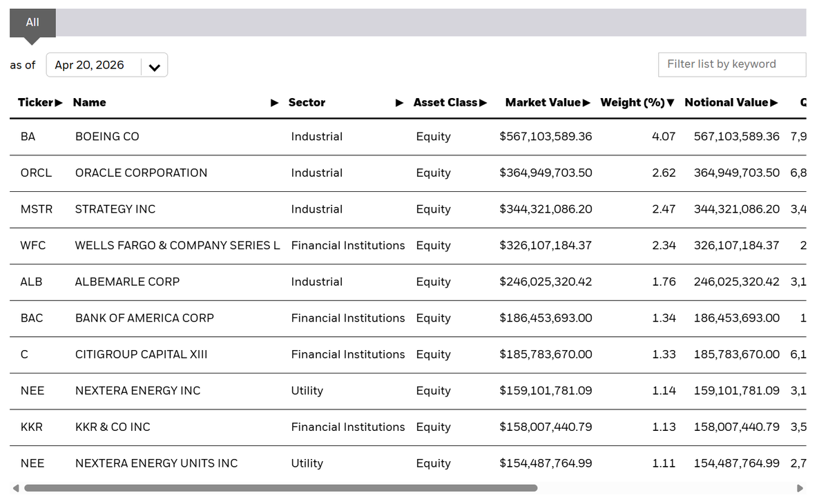Select BANK OF AMERICA CORP name

[x=145, y=319]
